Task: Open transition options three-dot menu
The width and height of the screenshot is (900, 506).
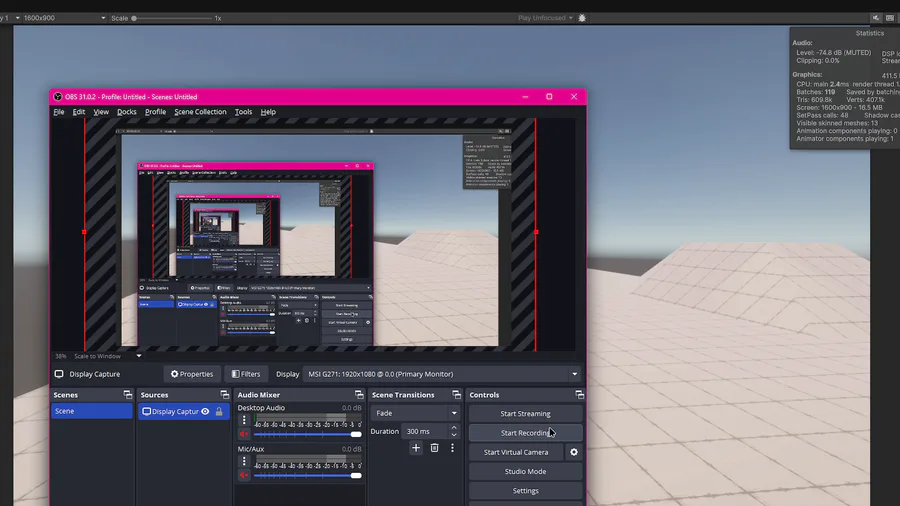Action: tap(452, 447)
